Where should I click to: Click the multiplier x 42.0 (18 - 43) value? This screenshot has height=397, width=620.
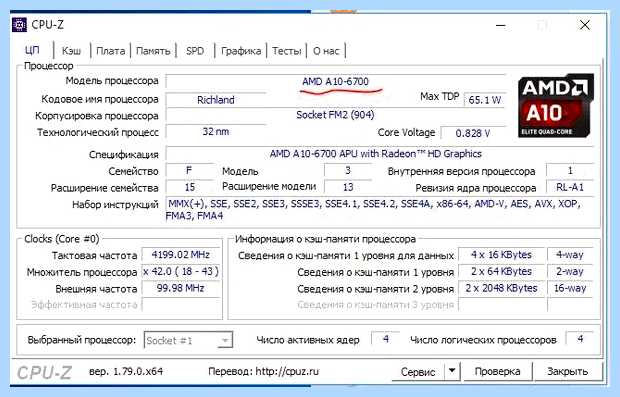181,271
